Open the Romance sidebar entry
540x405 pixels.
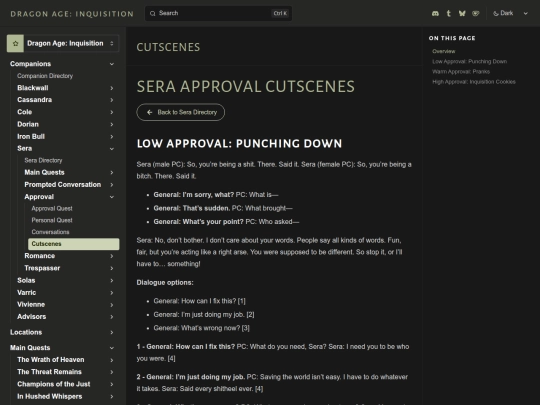[40, 256]
